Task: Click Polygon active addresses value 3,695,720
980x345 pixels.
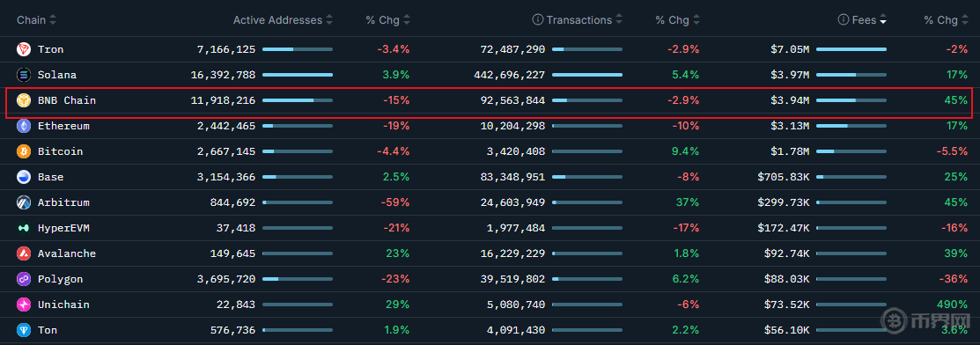Action: pyautogui.click(x=226, y=279)
